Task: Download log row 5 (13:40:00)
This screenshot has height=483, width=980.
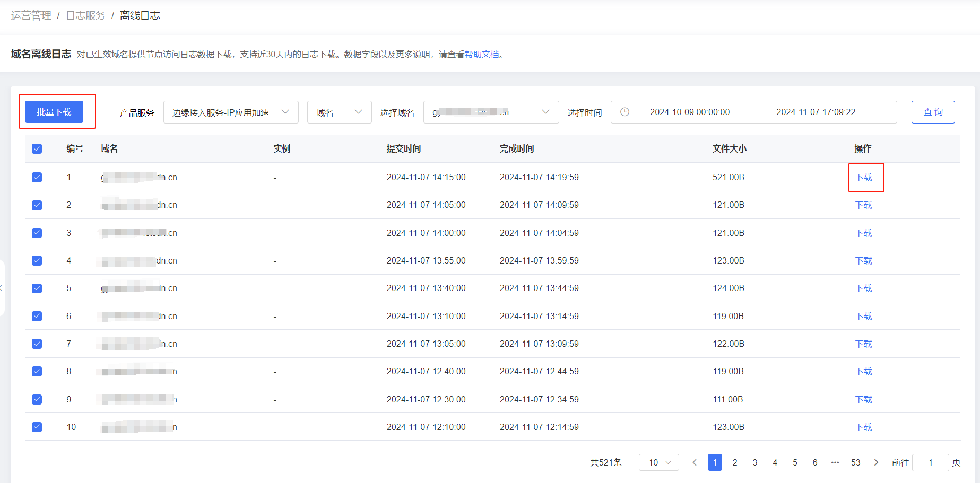Action: point(864,288)
